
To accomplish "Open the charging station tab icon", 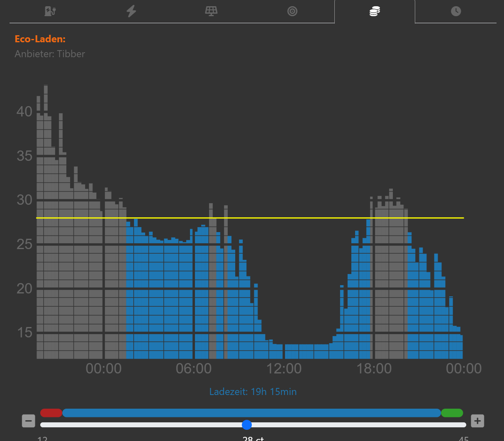I will (x=50, y=11).
